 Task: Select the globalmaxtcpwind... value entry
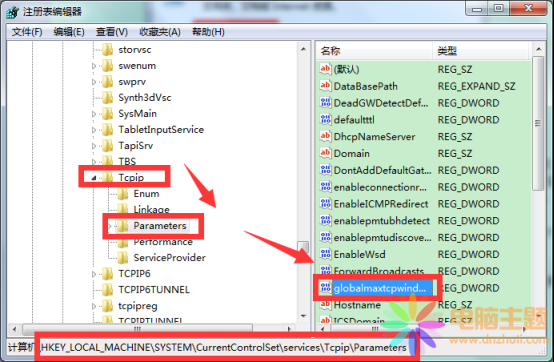(x=380, y=288)
